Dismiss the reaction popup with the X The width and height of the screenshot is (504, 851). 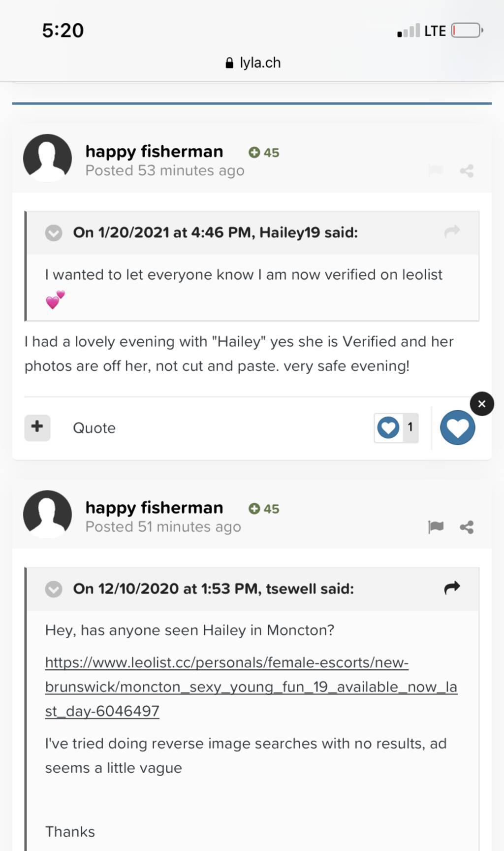(482, 404)
